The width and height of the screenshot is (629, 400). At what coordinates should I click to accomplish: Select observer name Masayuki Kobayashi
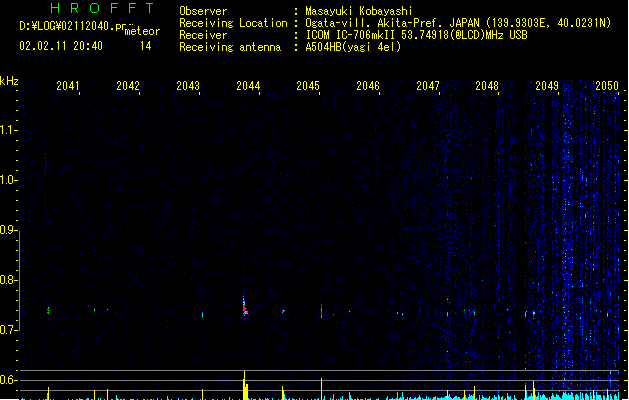click(359, 11)
